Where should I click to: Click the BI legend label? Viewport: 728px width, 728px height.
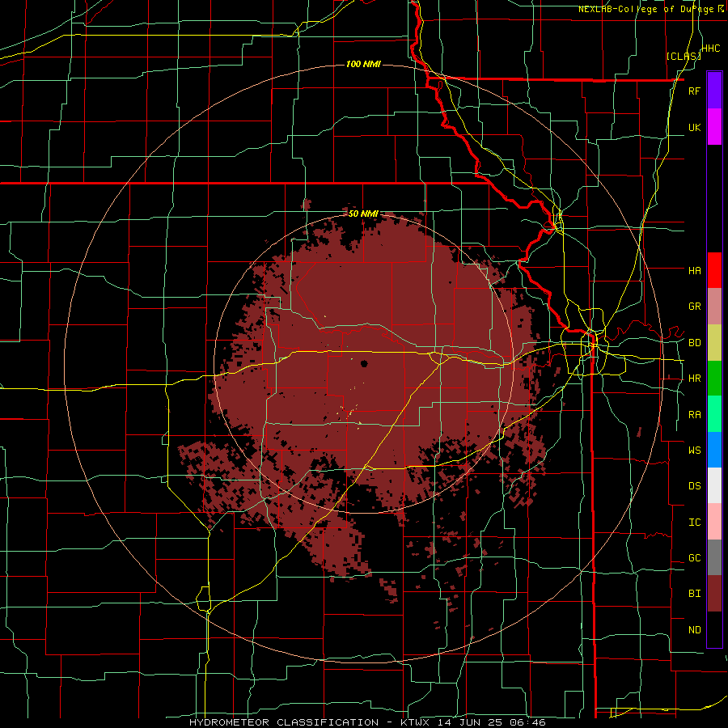pos(694,594)
